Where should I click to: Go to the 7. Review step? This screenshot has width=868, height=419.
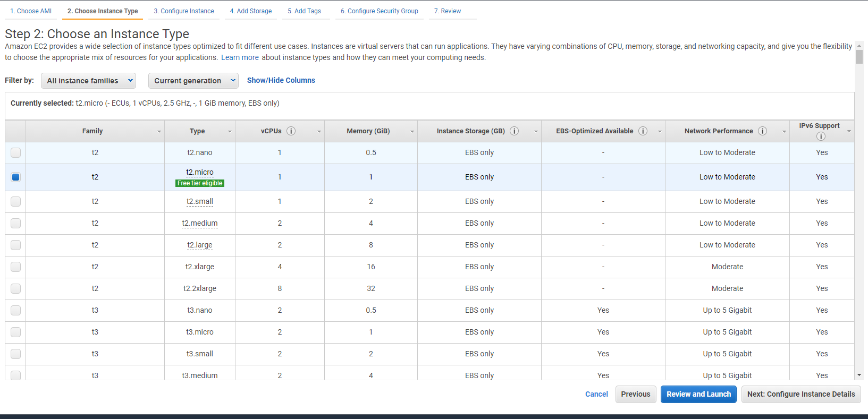coord(448,11)
